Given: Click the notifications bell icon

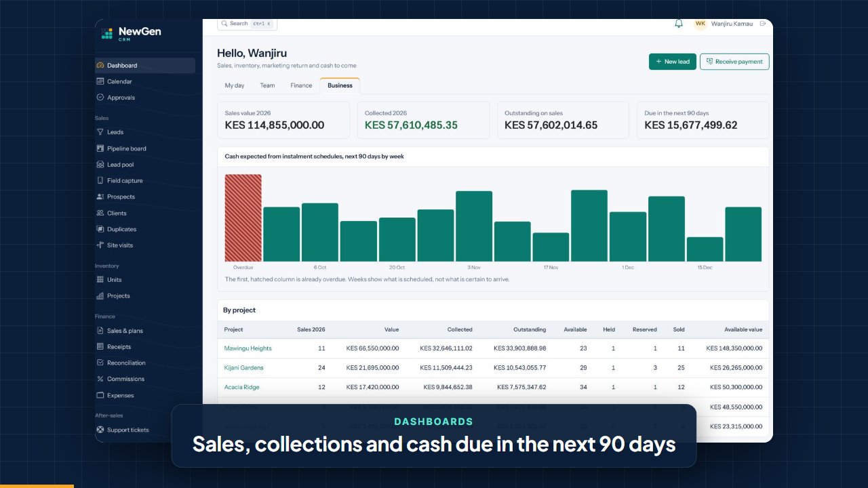Looking at the screenshot, I should pos(679,24).
